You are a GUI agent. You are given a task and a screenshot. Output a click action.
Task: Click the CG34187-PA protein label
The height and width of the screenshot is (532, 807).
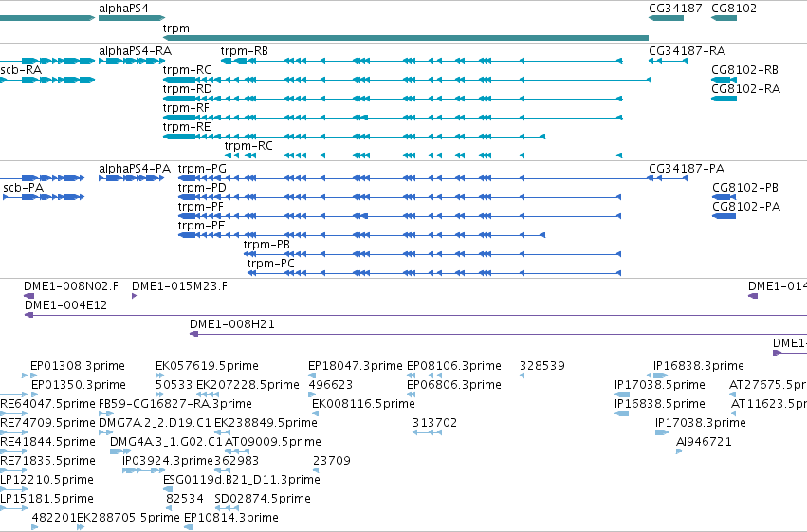tap(687, 169)
